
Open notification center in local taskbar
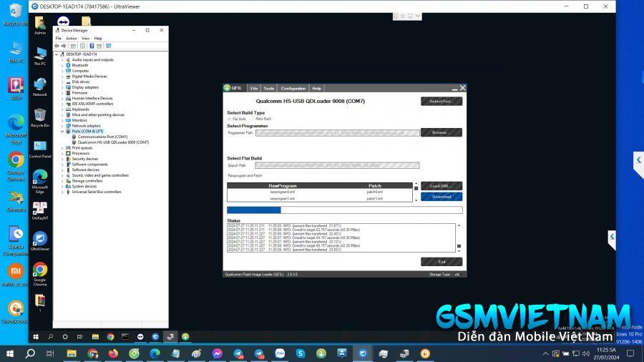pos(630,353)
